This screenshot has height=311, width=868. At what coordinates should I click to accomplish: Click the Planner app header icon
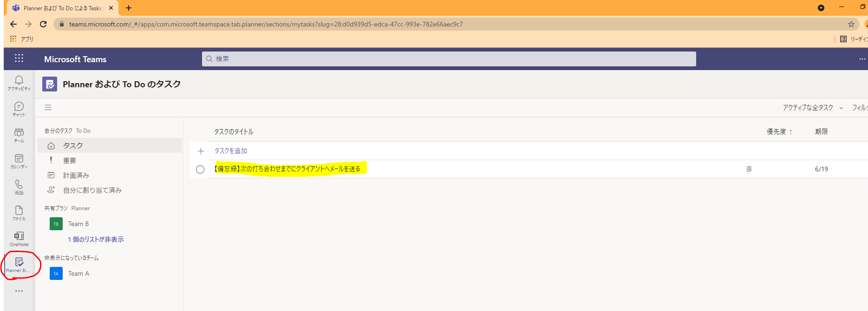[50, 84]
